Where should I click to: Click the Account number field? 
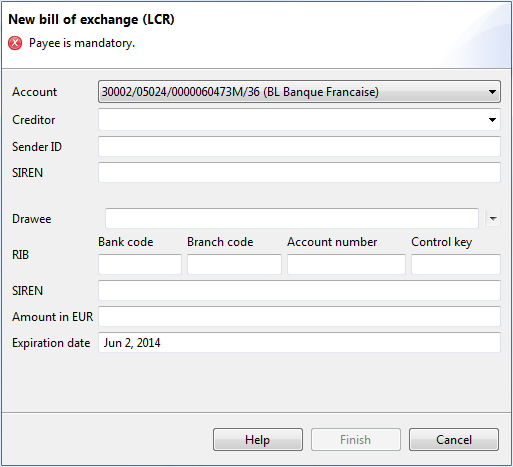point(346,264)
